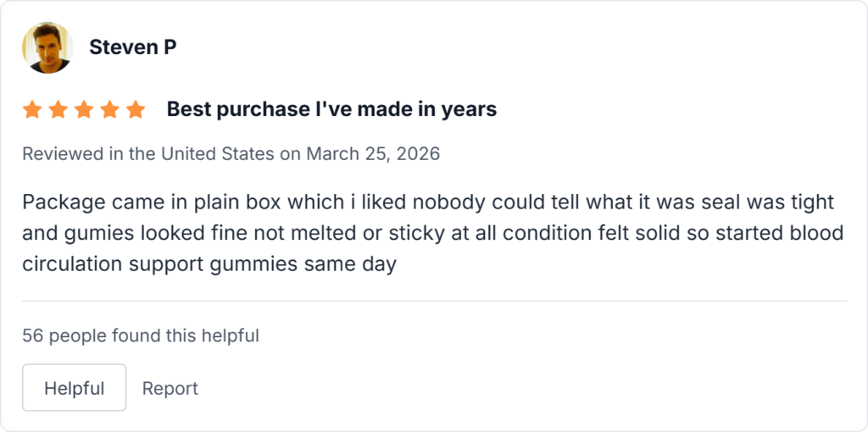
Task: Click the second orange rating star
Action: pyautogui.click(x=58, y=110)
